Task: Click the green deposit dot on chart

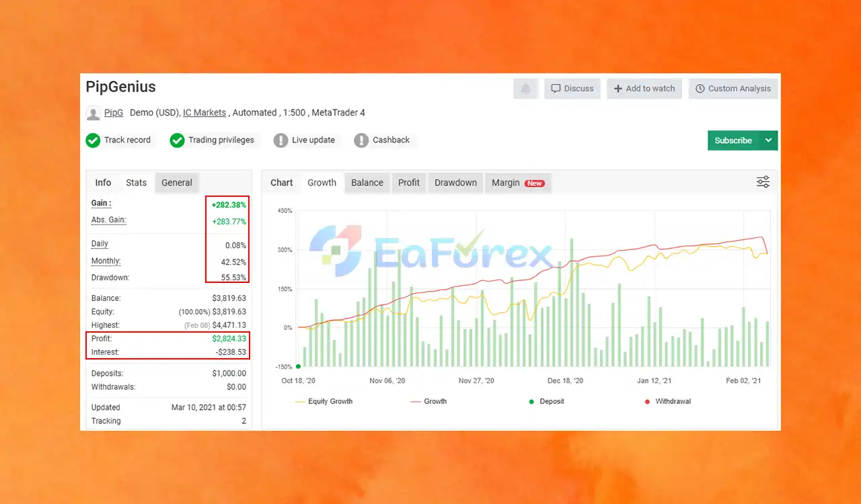Action: click(x=298, y=366)
